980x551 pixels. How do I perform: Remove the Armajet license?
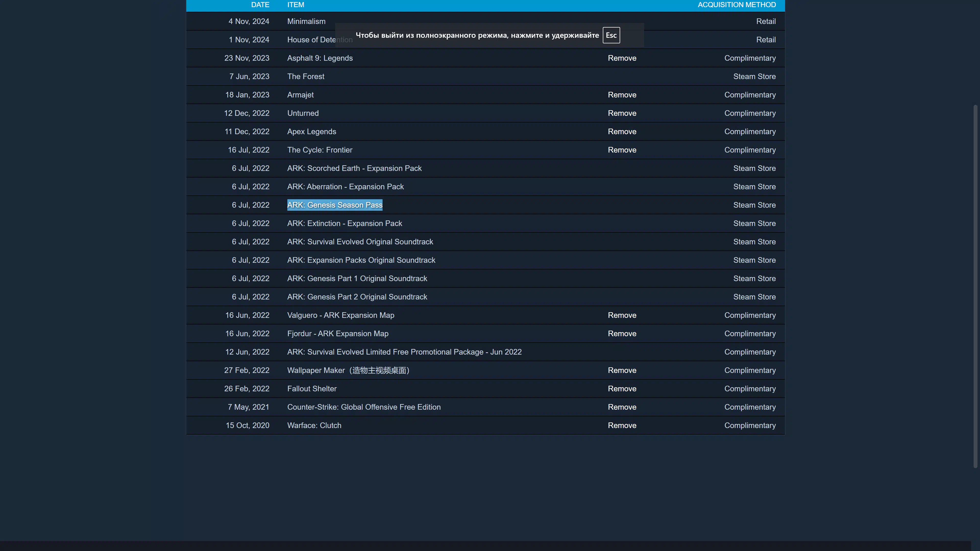pyautogui.click(x=622, y=95)
